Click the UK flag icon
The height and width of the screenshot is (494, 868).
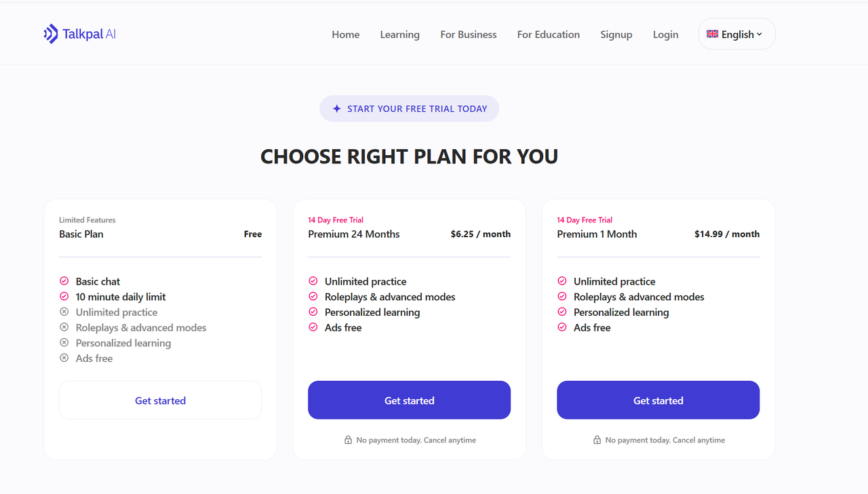point(712,34)
